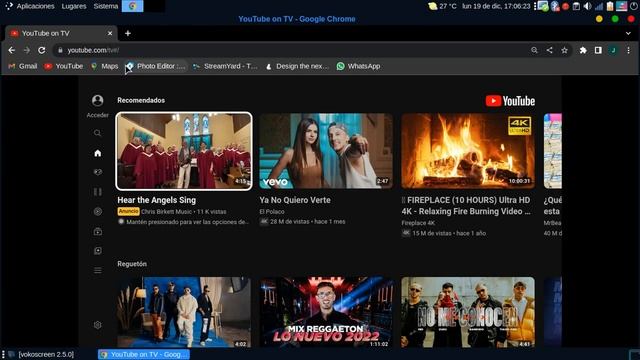The width and height of the screenshot is (640, 360).
Task: Click the El Polaco channel name
Action: (272, 211)
